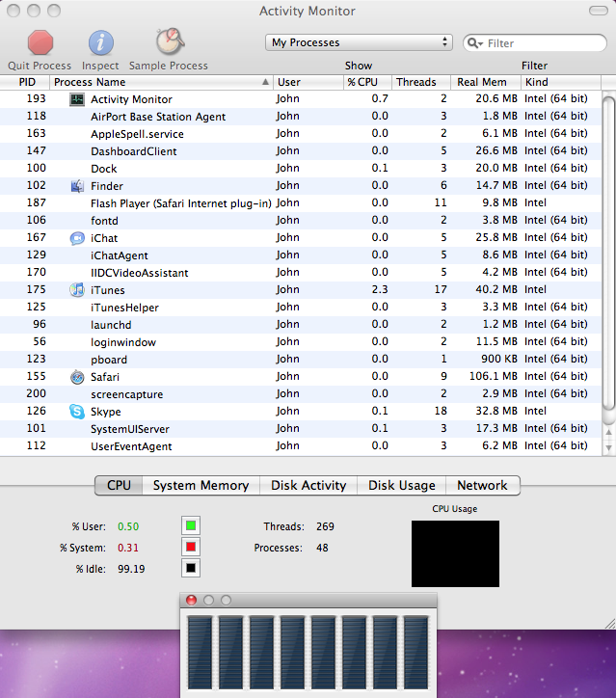Screen dimensions: 616x698
Task: Switch to the Network tab
Action: [482, 485]
